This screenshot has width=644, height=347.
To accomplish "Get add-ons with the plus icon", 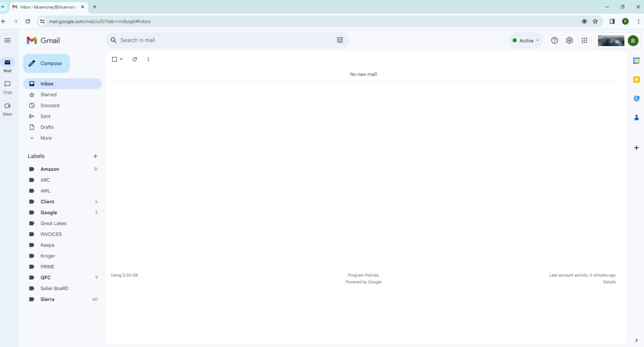I will point(636,148).
